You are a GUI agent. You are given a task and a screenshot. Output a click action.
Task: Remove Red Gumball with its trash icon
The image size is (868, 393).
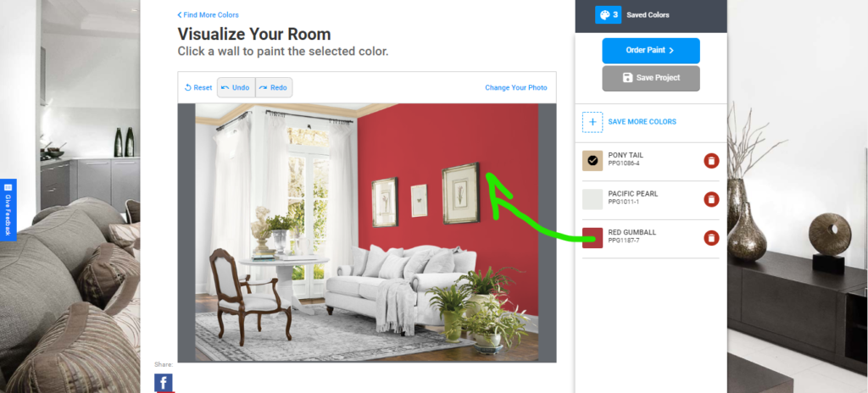711,238
